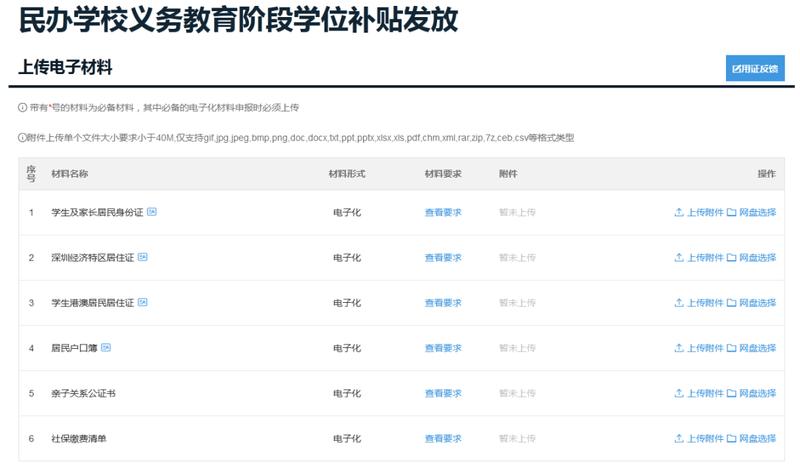This screenshot has width=800, height=468.
Task: Upload attachment for 深圳经济特区居住证 row
Action: (698, 258)
